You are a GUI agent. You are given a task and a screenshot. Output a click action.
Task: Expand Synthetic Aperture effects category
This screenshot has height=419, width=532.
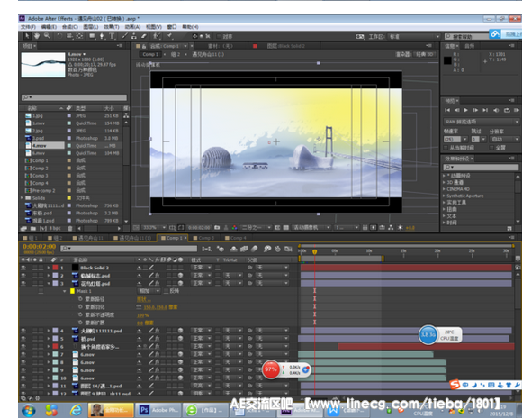click(x=444, y=196)
